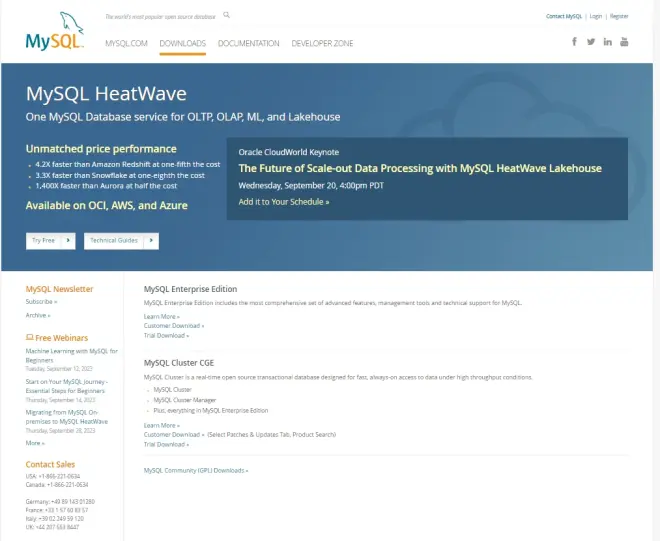Go to MYSQL.COM tab
Screen dimensions: 660x541
coord(126,43)
